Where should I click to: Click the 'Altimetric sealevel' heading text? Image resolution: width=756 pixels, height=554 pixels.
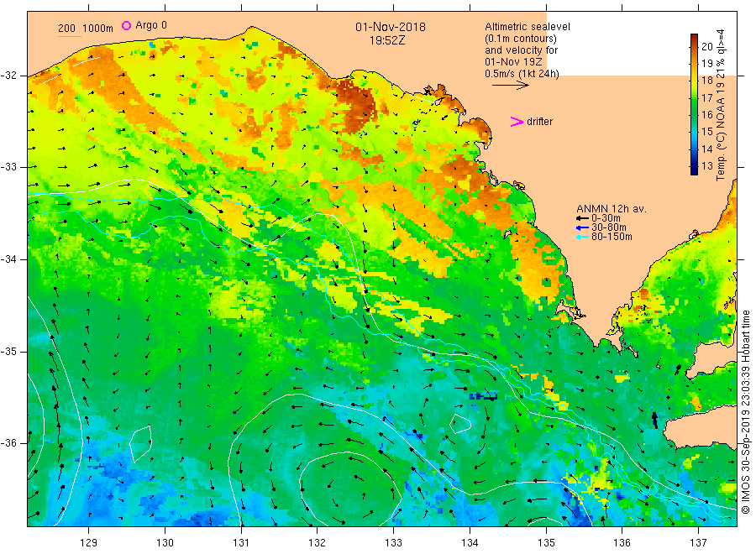(528, 27)
